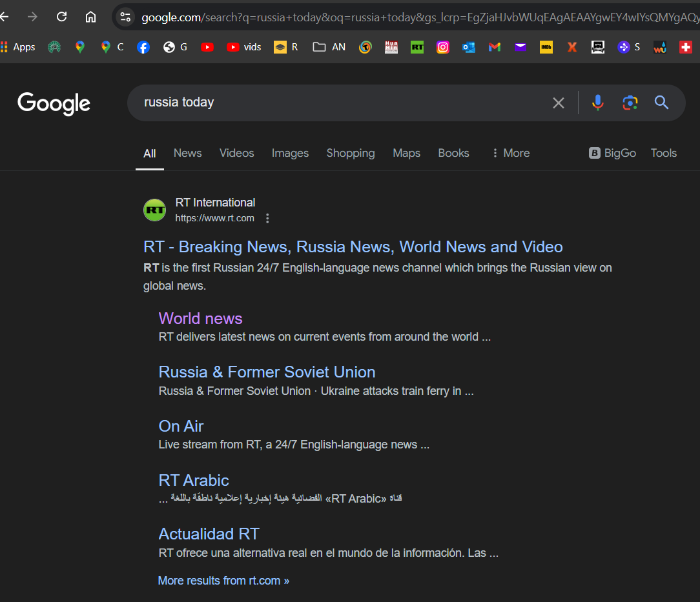The height and width of the screenshot is (602, 700).
Task: Open the unlabeled YouTube bookmark
Action: pos(207,47)
